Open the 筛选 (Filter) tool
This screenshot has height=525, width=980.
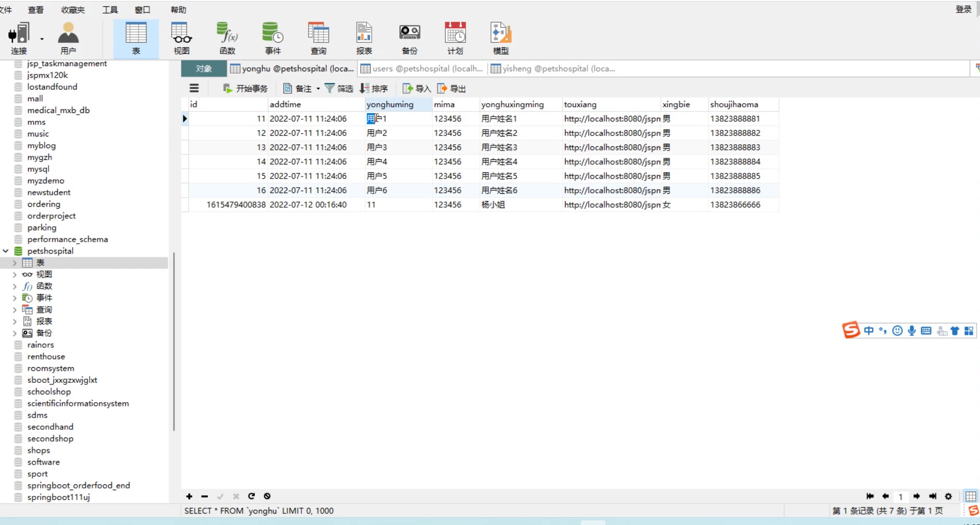[339, 89]
